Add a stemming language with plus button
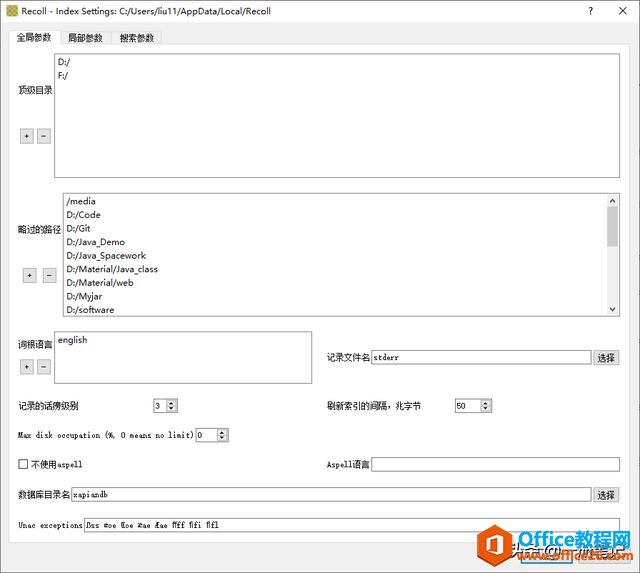The height and width of the screenshot is (573, 640). 27,367
